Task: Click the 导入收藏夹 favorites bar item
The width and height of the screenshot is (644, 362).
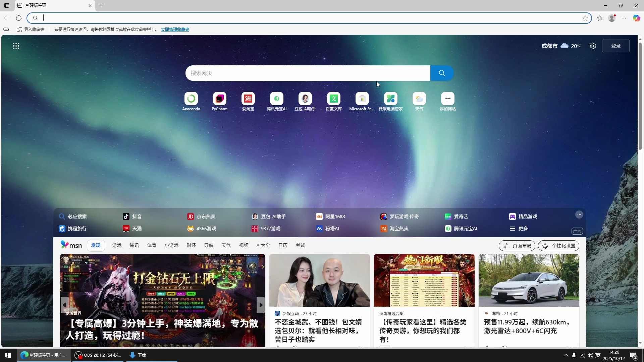Action: point(31,29)
